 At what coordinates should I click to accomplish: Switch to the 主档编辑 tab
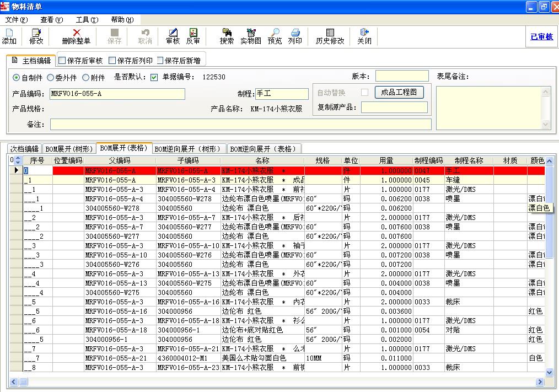(31, 61)
